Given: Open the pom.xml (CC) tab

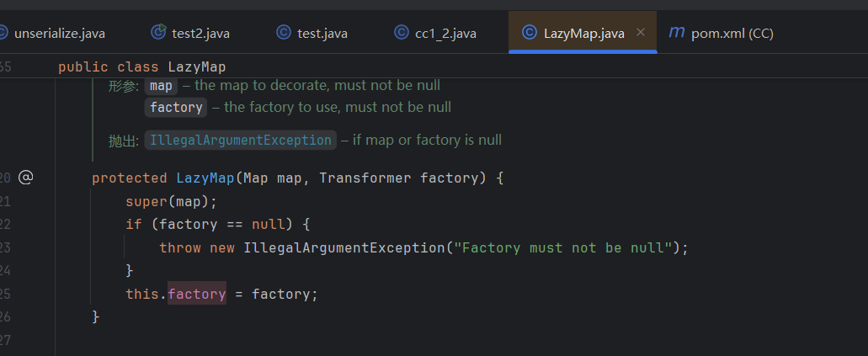Looking at the screenshot, I should pyautogui.click(x=732, y=34).
